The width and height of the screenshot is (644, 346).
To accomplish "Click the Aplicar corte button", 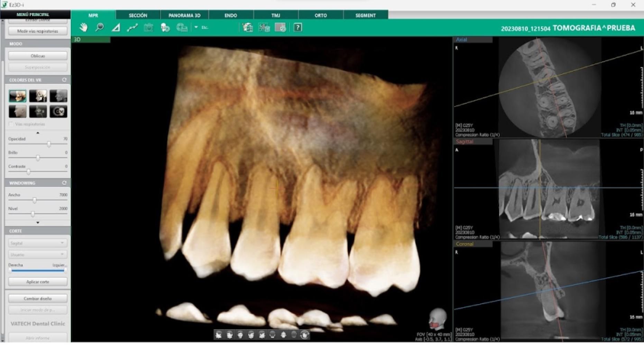I will click(37, 282).
